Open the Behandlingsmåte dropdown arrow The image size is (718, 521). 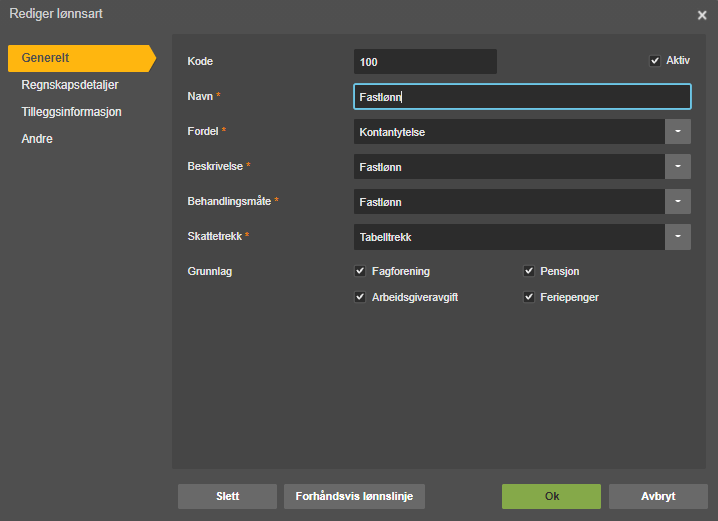pos(678,201)
